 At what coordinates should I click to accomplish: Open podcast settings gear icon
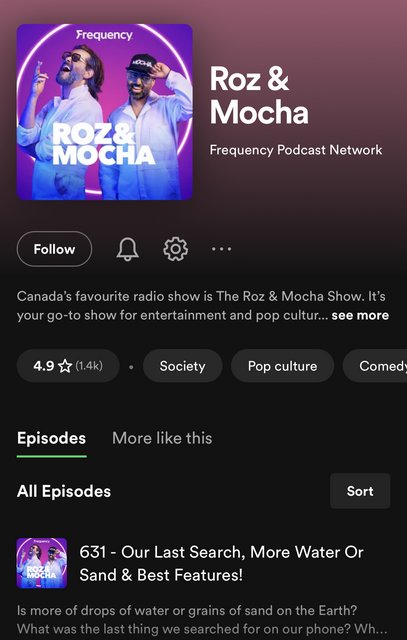coord(176,249)
